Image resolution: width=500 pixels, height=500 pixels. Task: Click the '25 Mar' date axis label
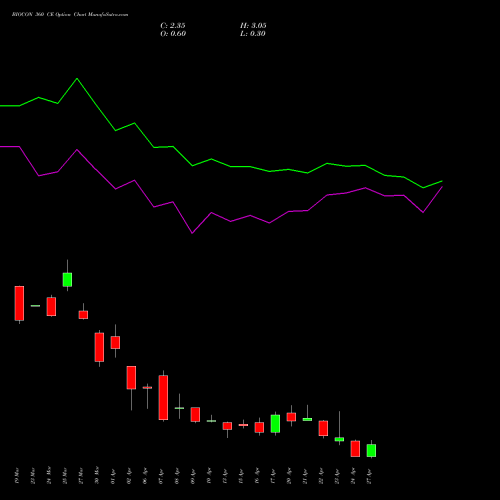click(x=65, y=476)
